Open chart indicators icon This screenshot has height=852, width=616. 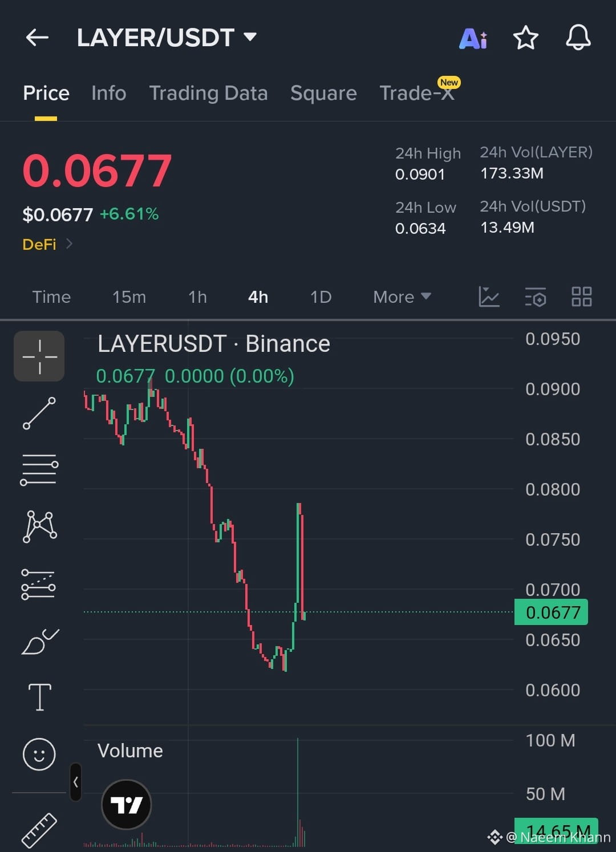pos(489,297)
